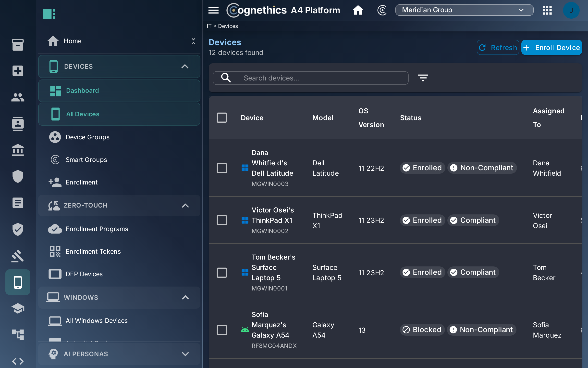588x368 pixels.
Task: Click the gavel icon in the left rail
Action: pyautogui.click(x=18, y=256)
